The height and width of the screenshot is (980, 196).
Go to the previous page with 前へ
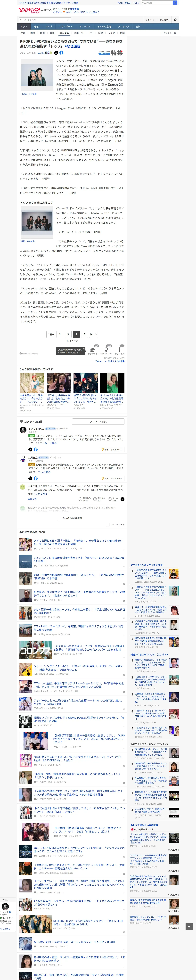click(x=51, y=334)
